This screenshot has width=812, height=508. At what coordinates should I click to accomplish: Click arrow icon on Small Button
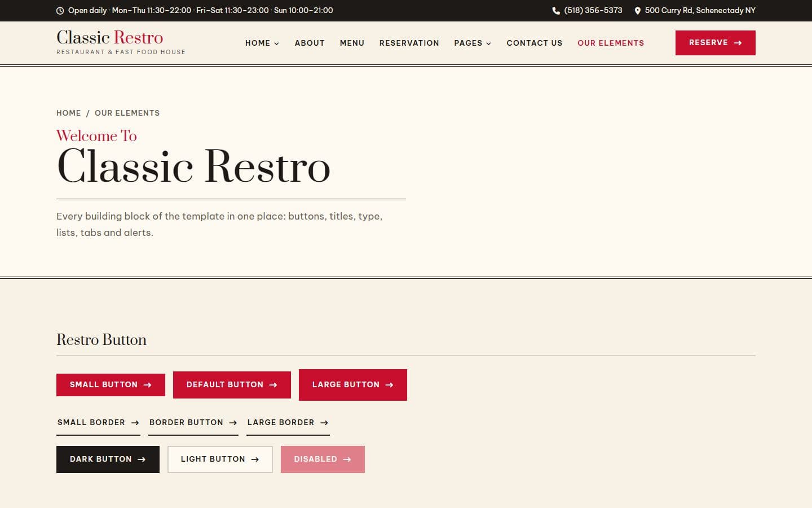coord(147,385)
